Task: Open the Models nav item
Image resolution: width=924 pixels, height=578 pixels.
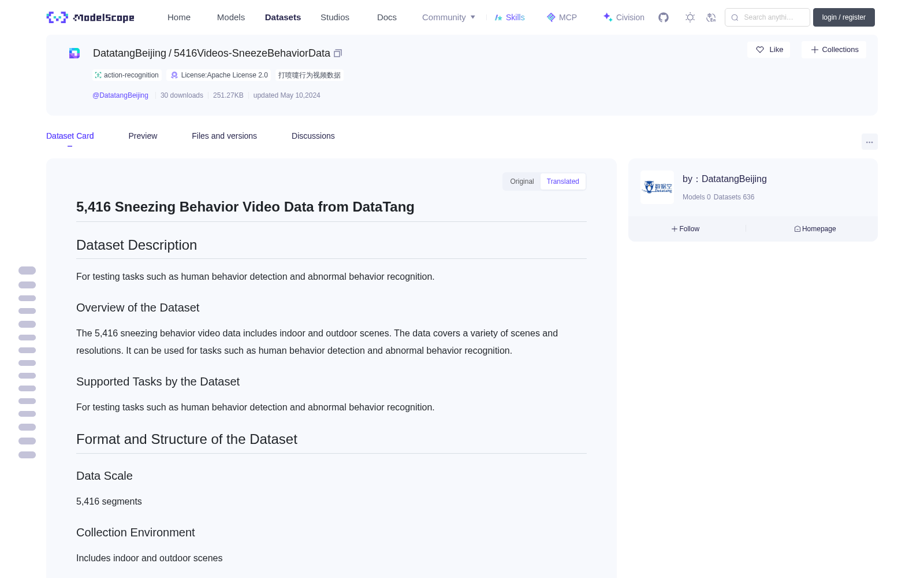Action: click(231, 17)
